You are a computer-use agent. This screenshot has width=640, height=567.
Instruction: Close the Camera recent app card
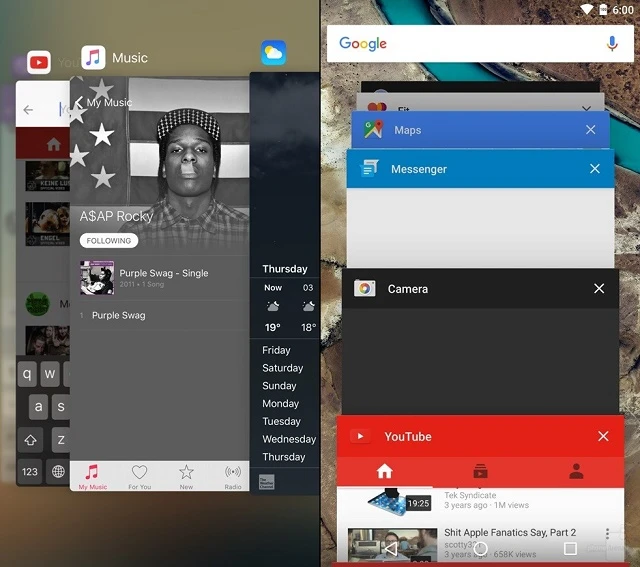(x=599, y=289)
